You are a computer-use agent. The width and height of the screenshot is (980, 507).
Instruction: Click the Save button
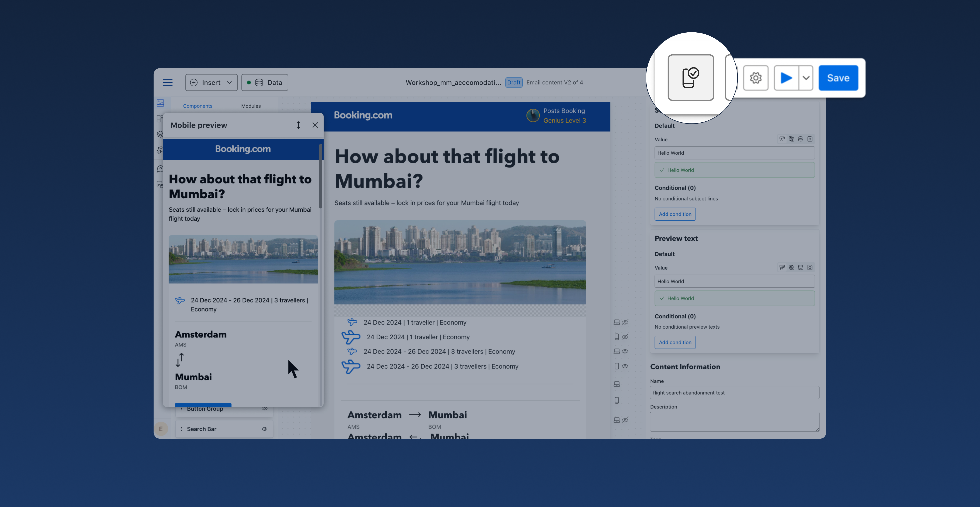click(x=838, y=78)
